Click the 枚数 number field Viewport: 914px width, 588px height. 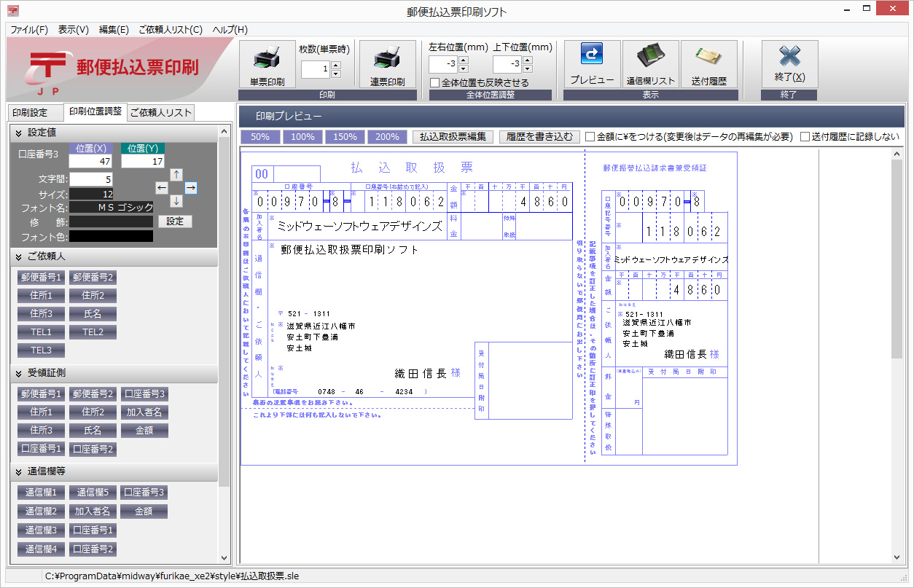tap(315, 69)
